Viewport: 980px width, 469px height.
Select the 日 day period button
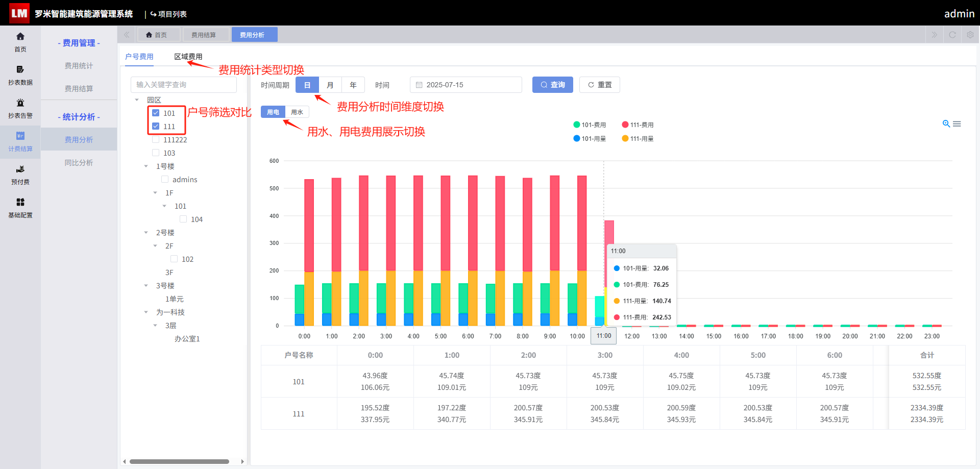(x=307, y=85)
